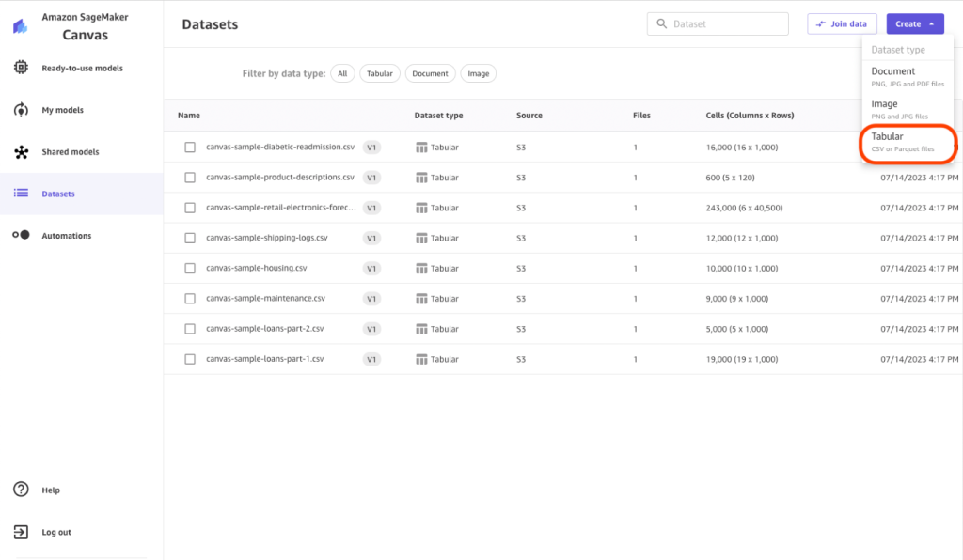The width and height of the screenshot is (963, 560).
Task: Filter datasets by Document type
Action: (x=430, y=73)
